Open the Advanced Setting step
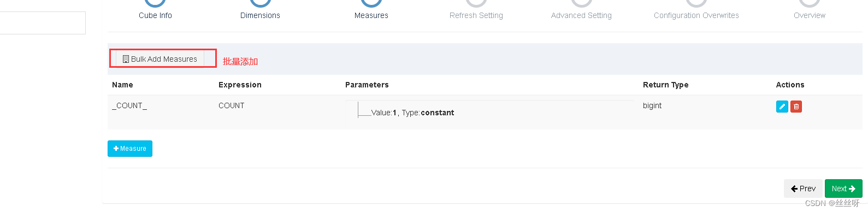 581,15
